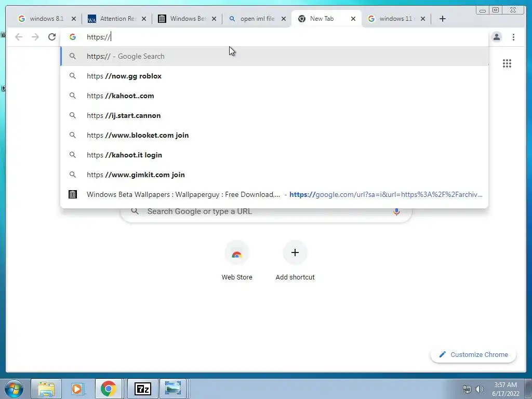Close the New Tab tab
Screen dimensions: 532x399
click(x=353, y=19)
